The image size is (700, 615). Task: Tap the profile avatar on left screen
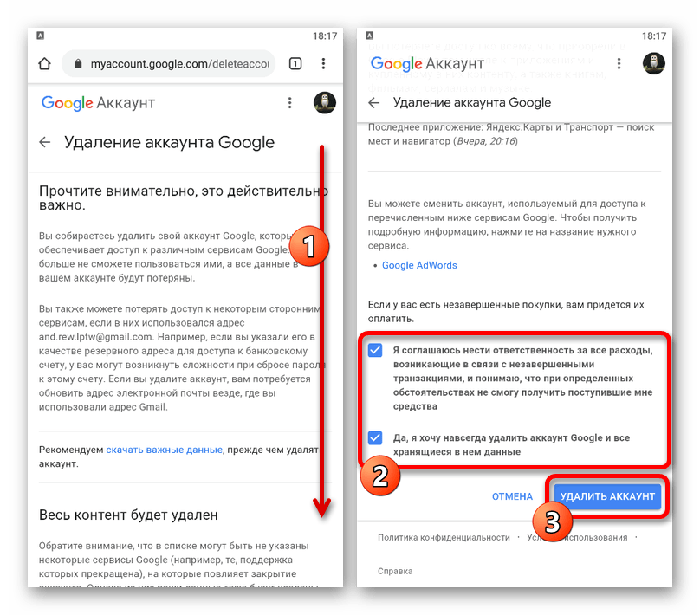point(325,103)
